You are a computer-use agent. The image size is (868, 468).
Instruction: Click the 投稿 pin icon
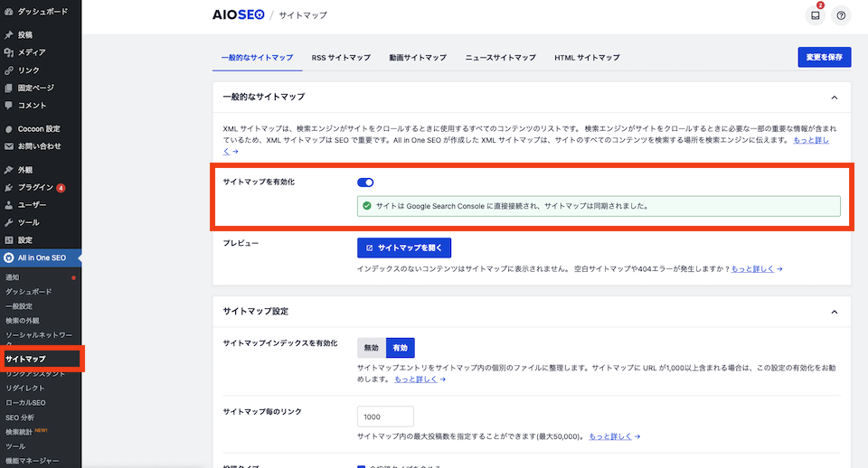[9, 35]
